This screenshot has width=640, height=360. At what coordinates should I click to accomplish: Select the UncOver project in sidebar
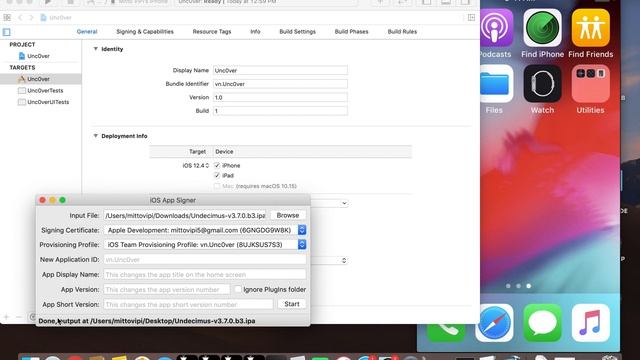click(38, 56)
